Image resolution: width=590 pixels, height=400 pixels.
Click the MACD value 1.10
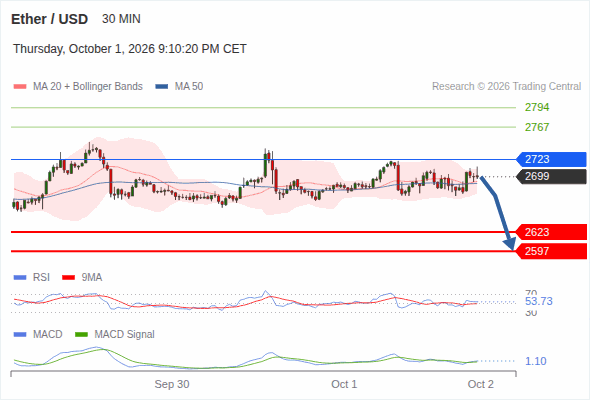(x=535, y=361)
